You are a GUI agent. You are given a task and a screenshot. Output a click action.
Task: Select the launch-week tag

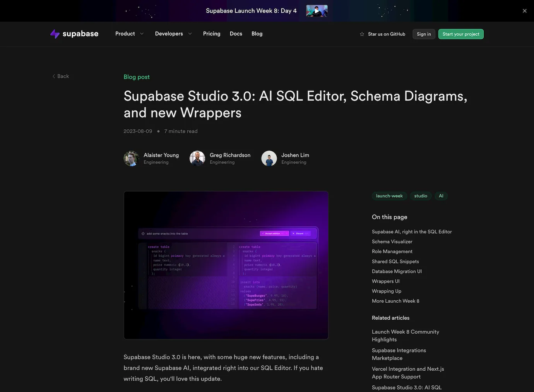point(389,196)
